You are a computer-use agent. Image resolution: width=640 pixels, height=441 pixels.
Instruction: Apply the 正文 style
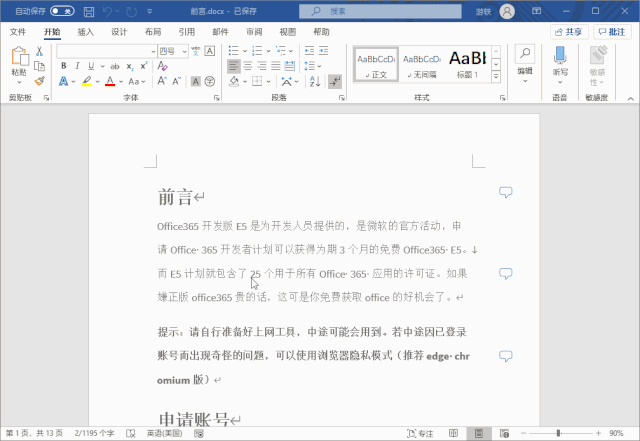pos(376,65)
